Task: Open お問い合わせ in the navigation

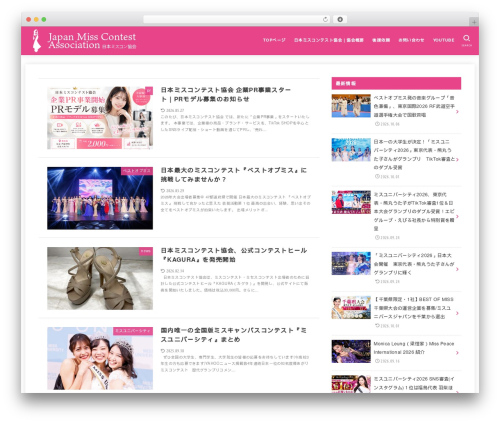Action: (411, 40)
